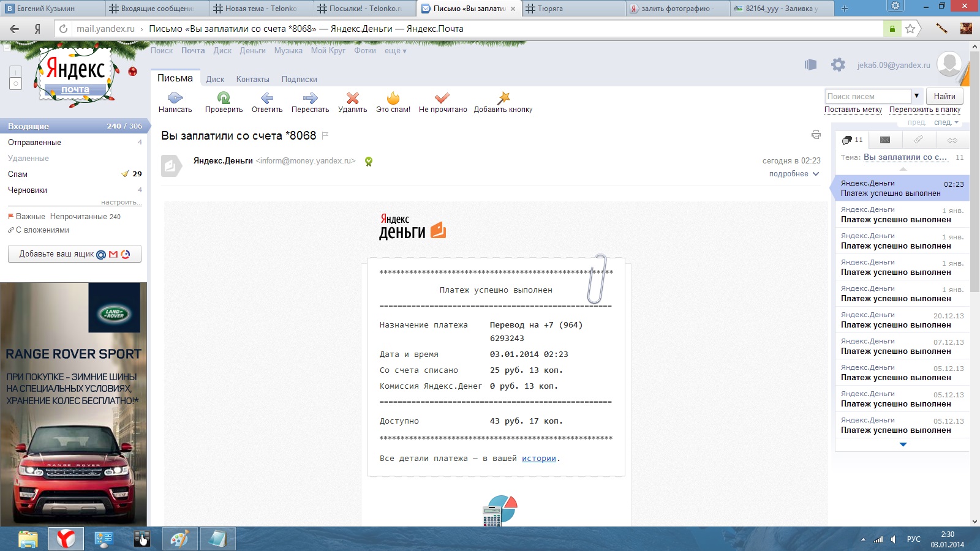Viewport: 980px width, 551px height.
Task: Open File Explorer on taskbar
Action: coord(28,539)
